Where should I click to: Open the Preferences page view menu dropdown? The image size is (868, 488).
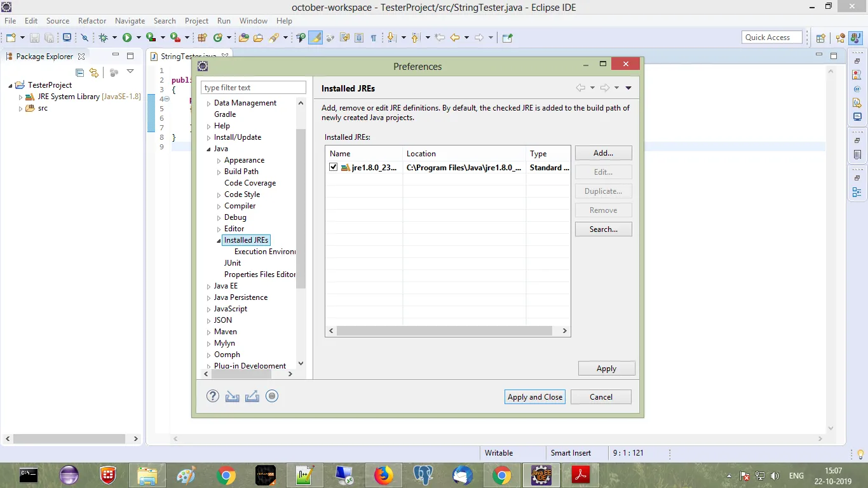coord(628,88)
